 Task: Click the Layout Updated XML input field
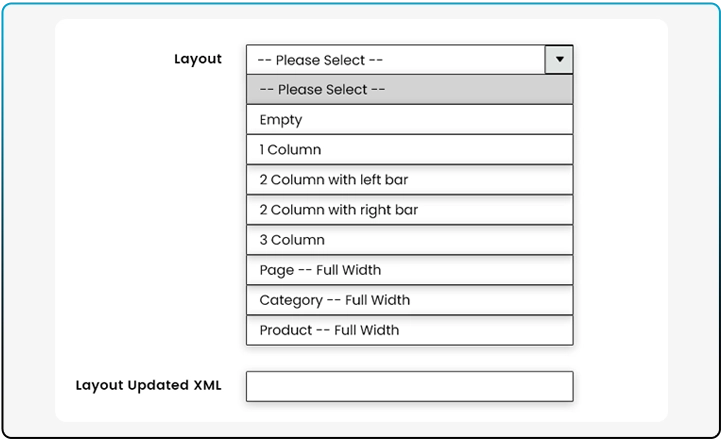click(x=409, y=386)
